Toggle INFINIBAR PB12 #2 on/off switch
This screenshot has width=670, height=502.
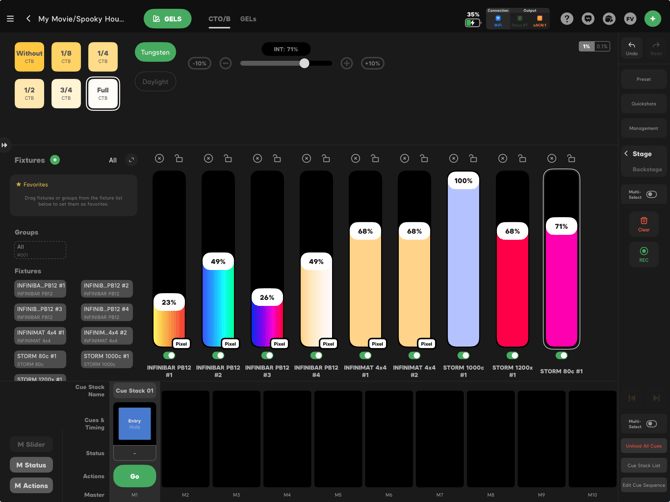218,355
